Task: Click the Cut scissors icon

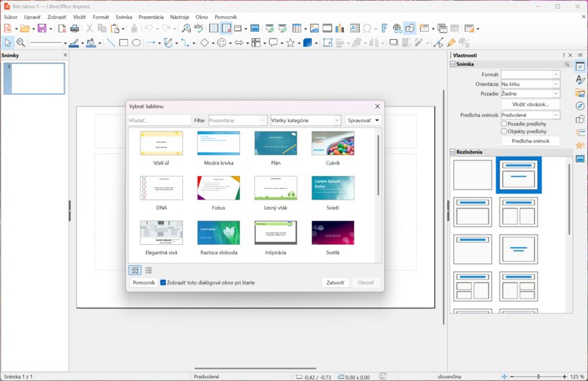Action: pos(89,28)
